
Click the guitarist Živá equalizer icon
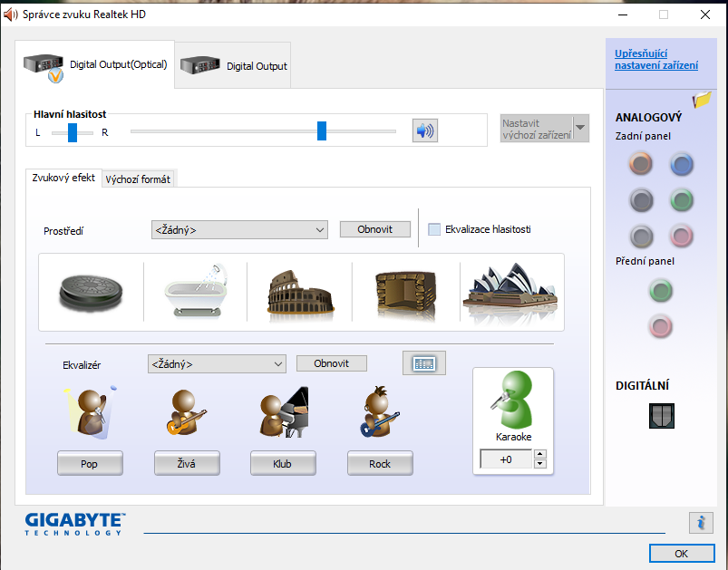tap(186, 412)
